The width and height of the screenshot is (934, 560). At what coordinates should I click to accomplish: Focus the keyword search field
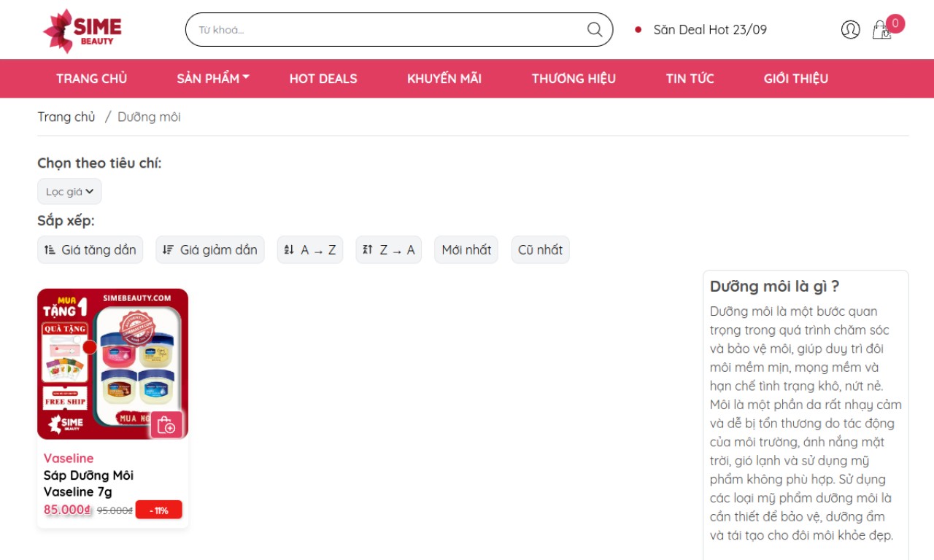coord(399,29)
